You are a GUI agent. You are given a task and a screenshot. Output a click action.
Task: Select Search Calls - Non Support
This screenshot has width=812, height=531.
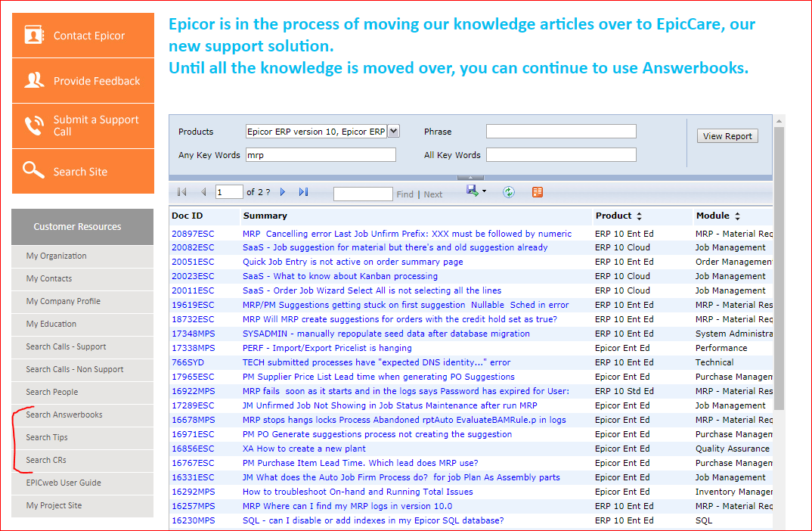82,369
